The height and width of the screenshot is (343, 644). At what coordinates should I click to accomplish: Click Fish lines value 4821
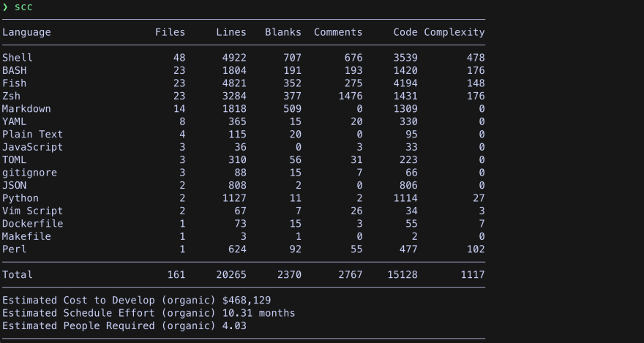click(x=234, y=83)
